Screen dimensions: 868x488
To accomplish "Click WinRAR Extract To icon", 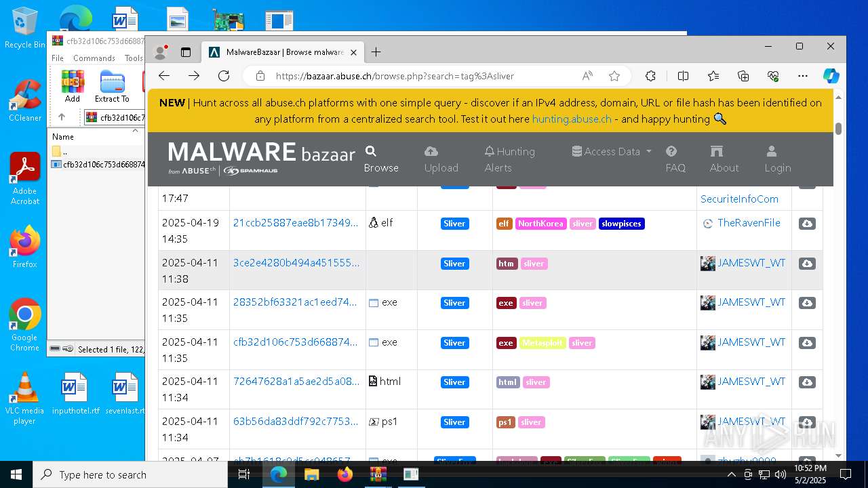I will 112,86.
